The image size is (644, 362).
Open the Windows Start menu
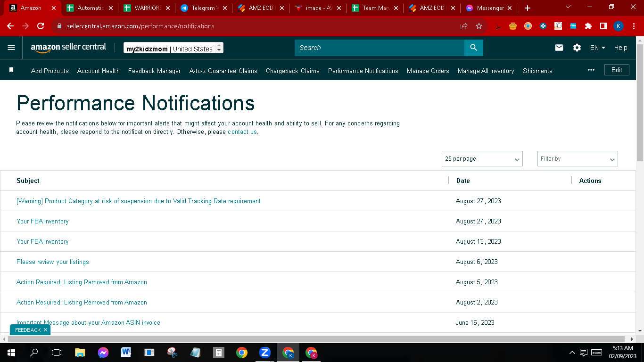tap(11, 352)
